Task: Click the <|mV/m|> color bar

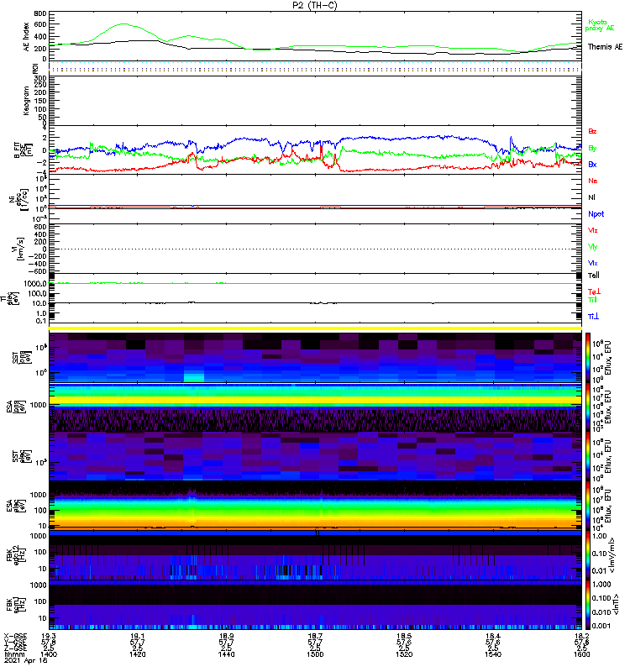Action: click(588, 555)
